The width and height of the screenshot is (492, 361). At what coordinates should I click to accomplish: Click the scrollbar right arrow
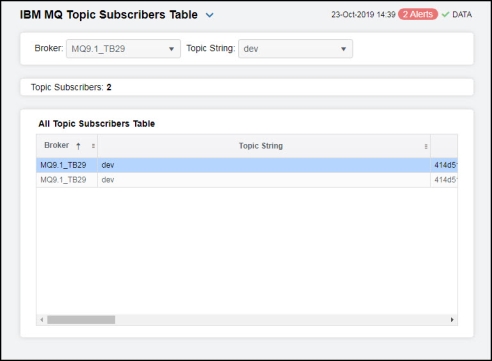[x=452, y=320]
